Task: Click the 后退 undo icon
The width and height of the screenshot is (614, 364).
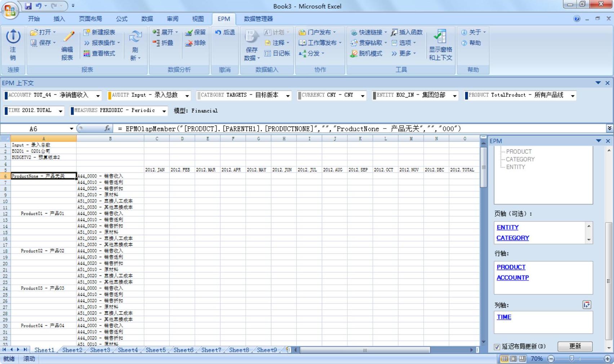Action: point(218,32)
